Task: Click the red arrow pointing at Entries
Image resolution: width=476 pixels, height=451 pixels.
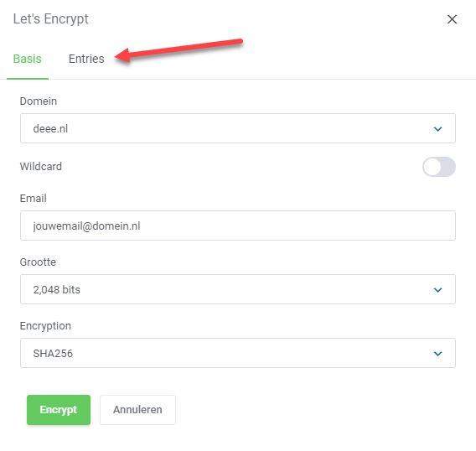Action: pos(178,50)
